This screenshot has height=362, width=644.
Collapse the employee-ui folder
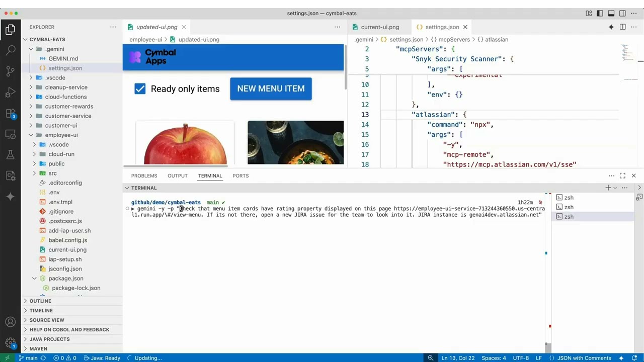pyautogui.click(x=31, y=135)
